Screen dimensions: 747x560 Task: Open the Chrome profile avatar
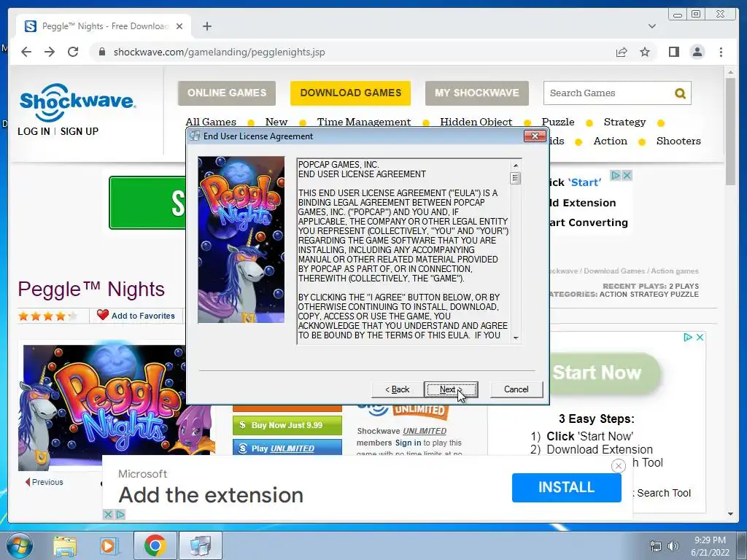point(697,52)
